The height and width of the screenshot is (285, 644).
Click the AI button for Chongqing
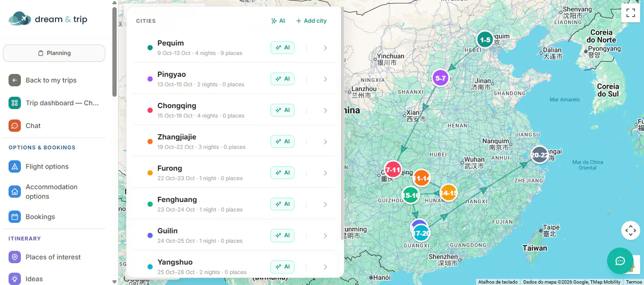283,110
